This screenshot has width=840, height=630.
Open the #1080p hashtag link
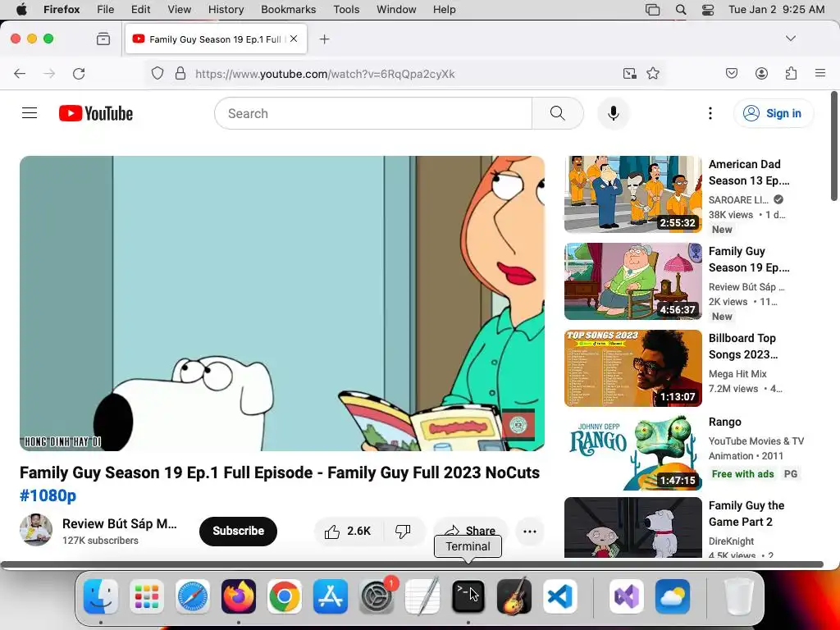click(48, 495)
